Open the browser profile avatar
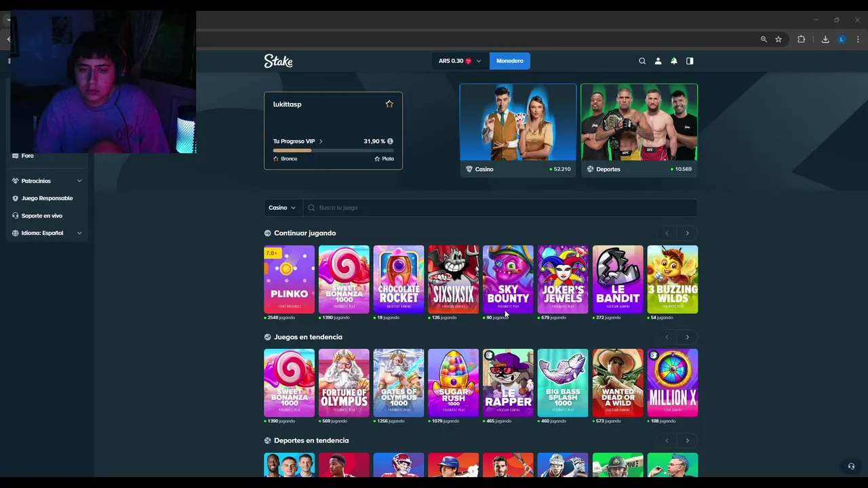This screenshot has width=868, height=488. [842, 39]
